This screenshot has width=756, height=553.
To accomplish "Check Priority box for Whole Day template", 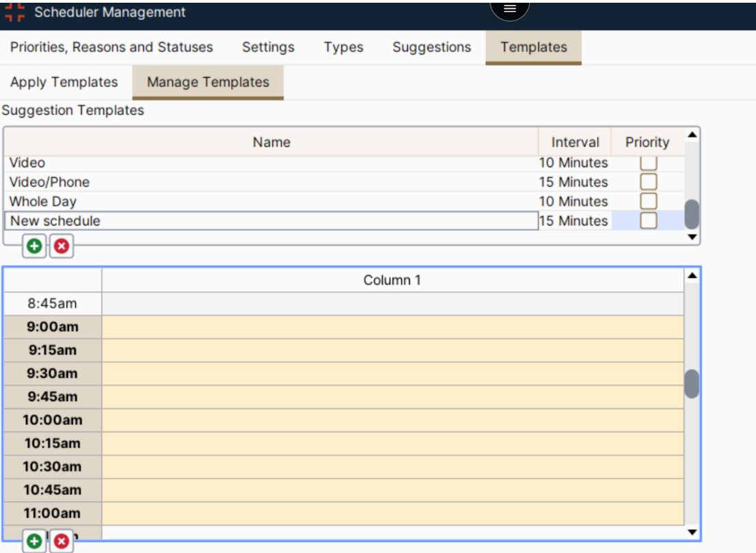I will click(x=648, y=201).
